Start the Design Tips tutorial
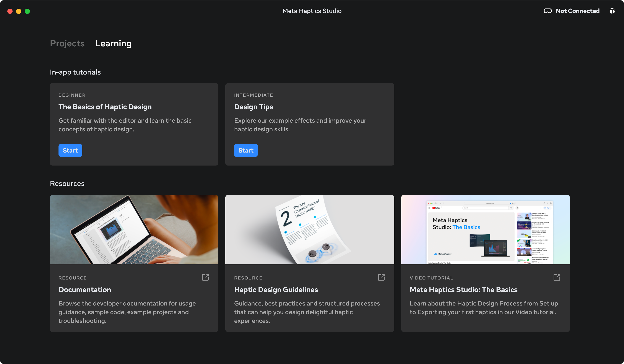 (x=246, y=150)
